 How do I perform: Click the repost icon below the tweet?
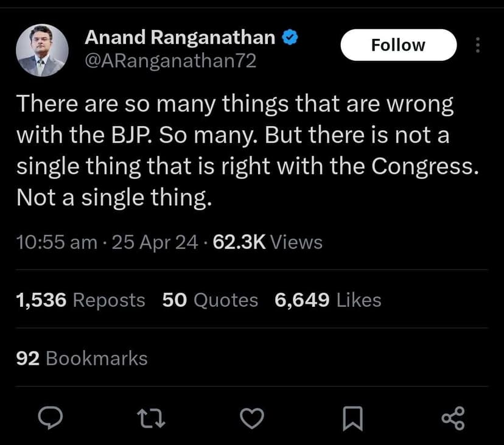point(151,418)
